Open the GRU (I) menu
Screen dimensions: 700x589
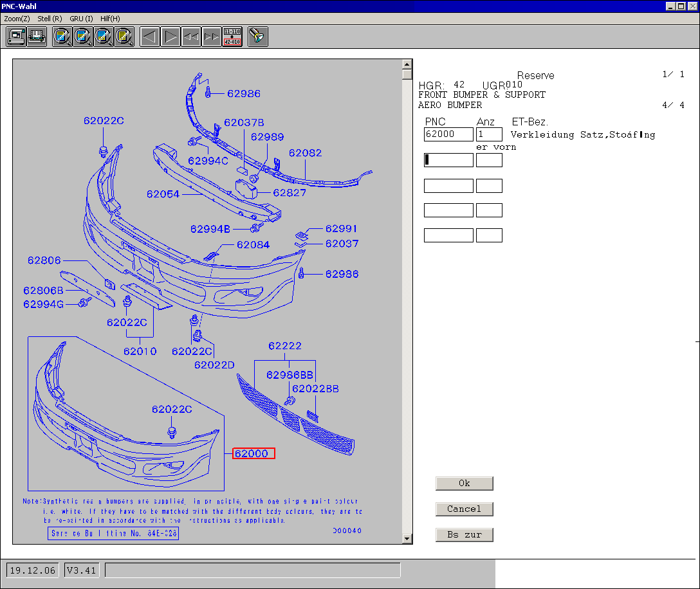[x=81, y=19]
